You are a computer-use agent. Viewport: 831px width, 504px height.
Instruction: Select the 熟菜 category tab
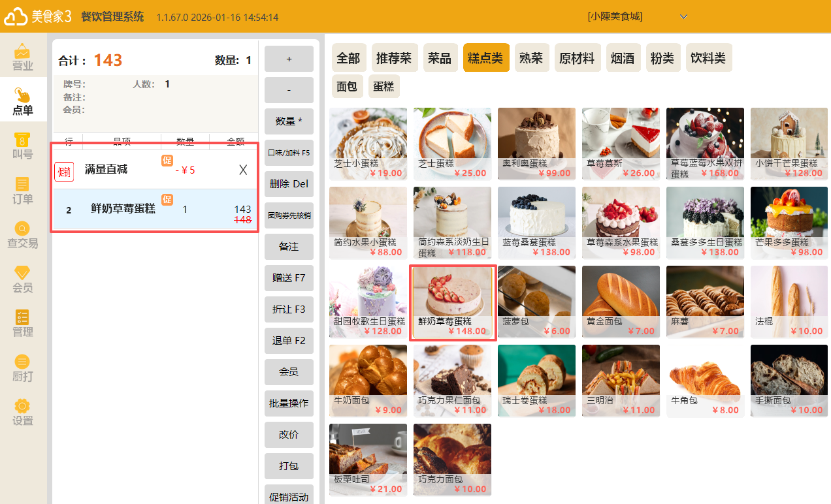[x=531, y=58]
